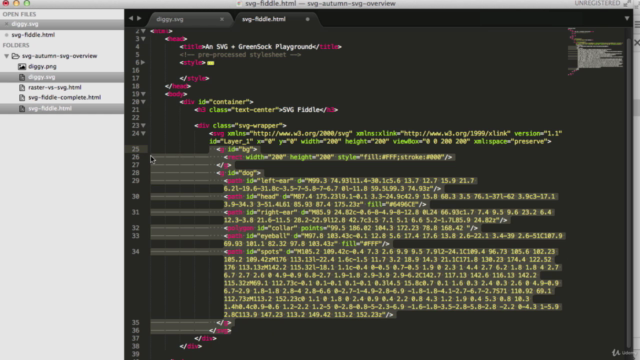The height and width of the screenshot is (360, 640).
Task: Click the spots path id
Action: point(264,252)
